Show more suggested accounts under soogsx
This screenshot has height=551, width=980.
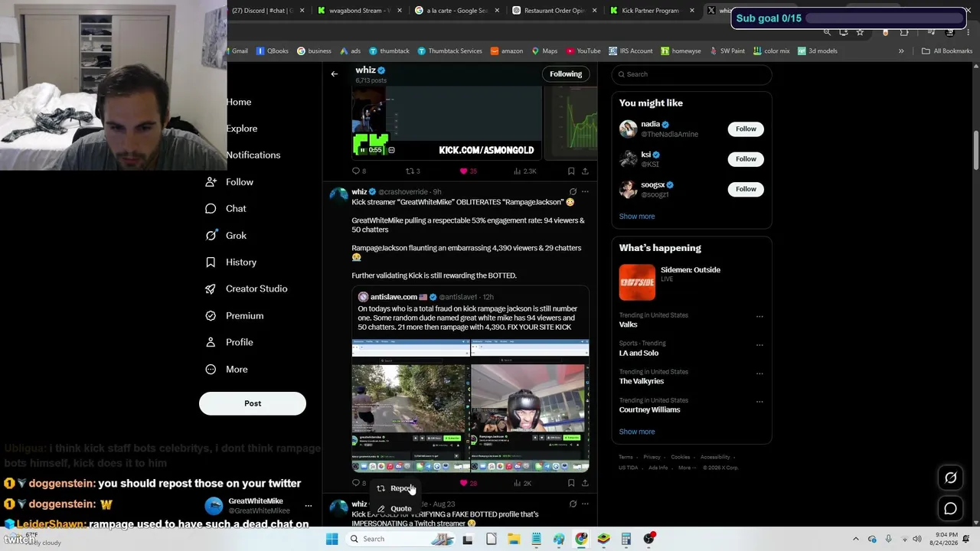(637, 217)
